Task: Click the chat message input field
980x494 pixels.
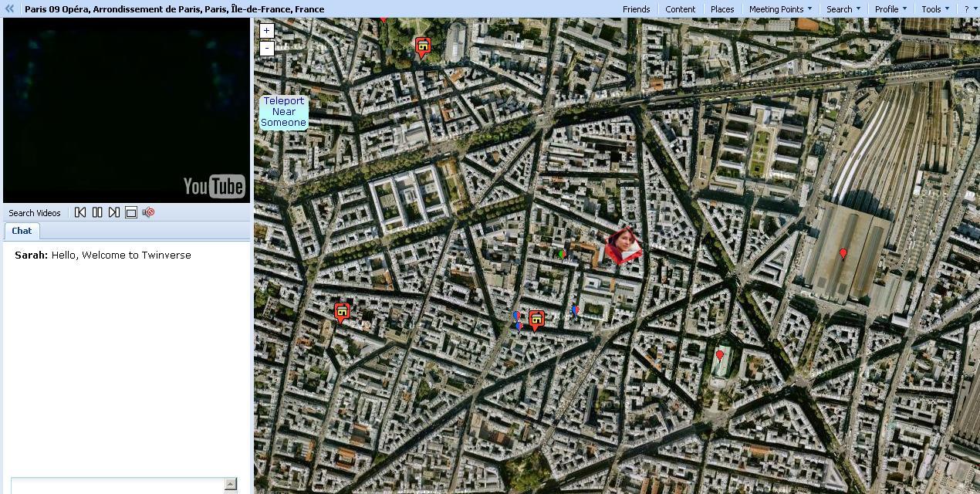Action: [117, 485]
